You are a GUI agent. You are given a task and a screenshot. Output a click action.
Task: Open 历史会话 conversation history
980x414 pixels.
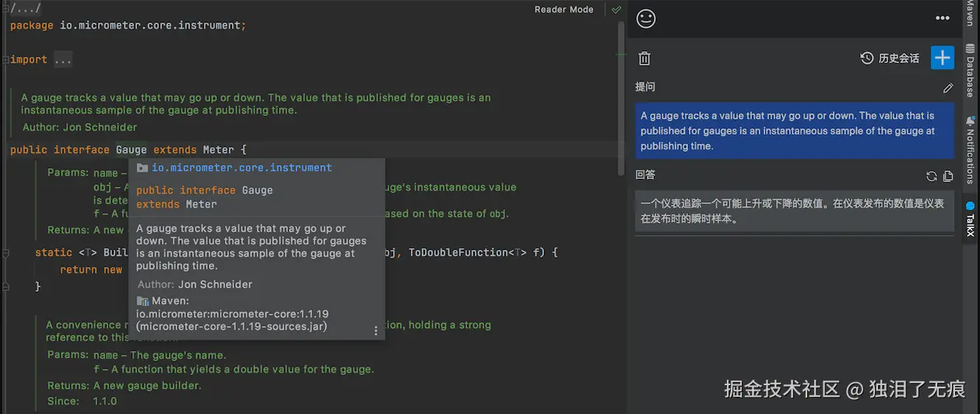coord(890,58)
